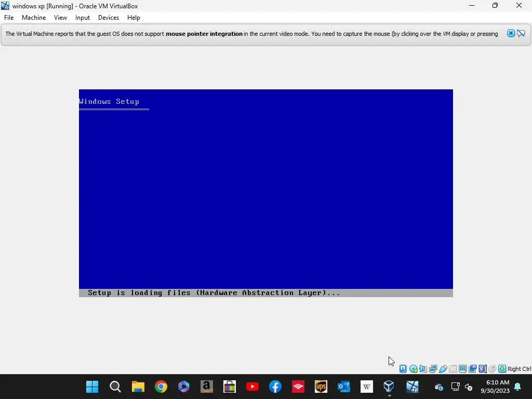Click the hard disk activity status icon

click(x=403, y=368)
